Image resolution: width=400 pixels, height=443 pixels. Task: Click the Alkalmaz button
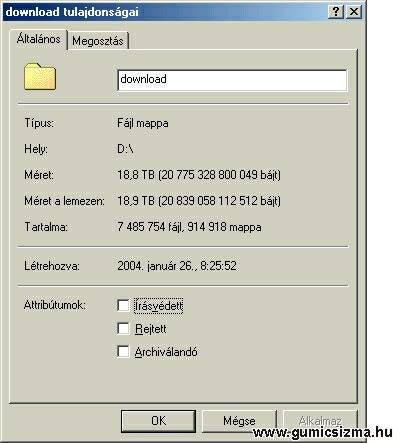coord(320,421)
